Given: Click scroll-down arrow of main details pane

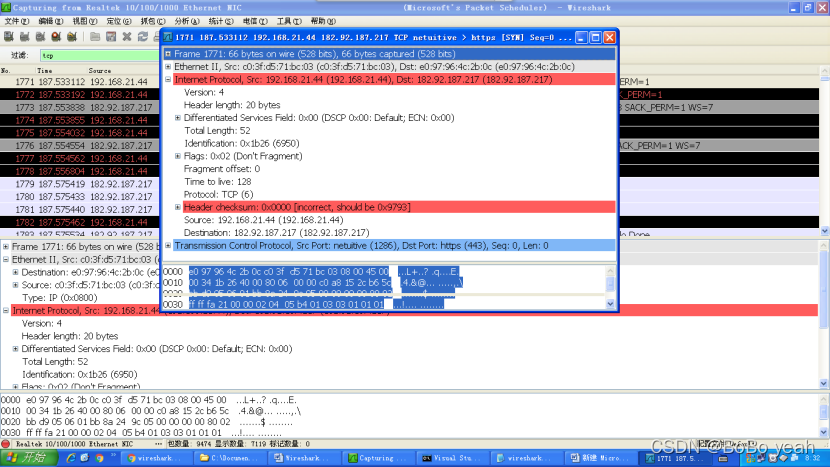Looking at the screenshot, I should [x=824, y=384].
